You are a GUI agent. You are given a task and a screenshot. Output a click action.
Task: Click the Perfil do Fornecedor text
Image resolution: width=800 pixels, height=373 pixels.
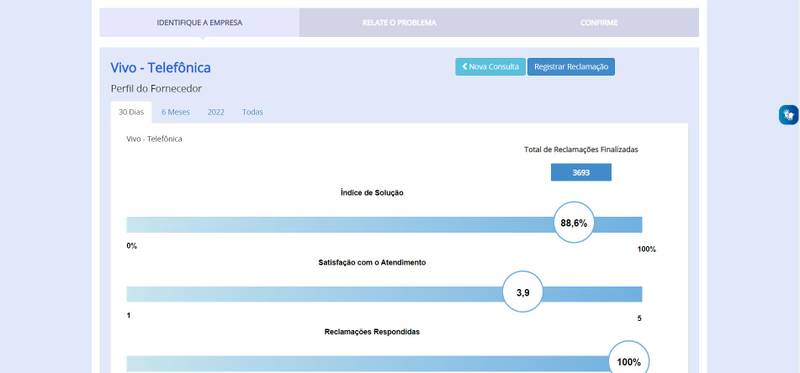coord(156,89)
